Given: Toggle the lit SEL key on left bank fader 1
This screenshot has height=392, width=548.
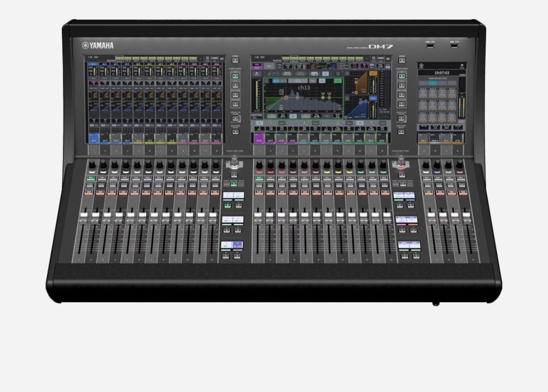Looking at the screenshot, I should (91, 178).
